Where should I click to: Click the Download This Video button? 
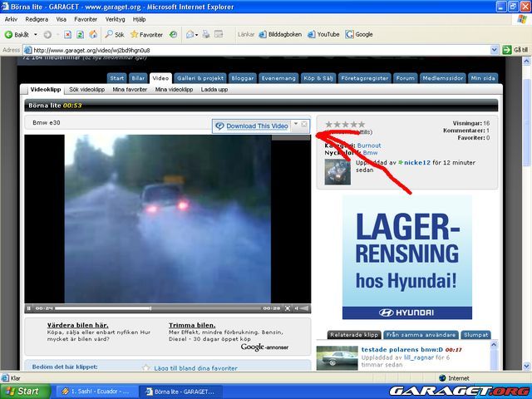click(252, 126)
